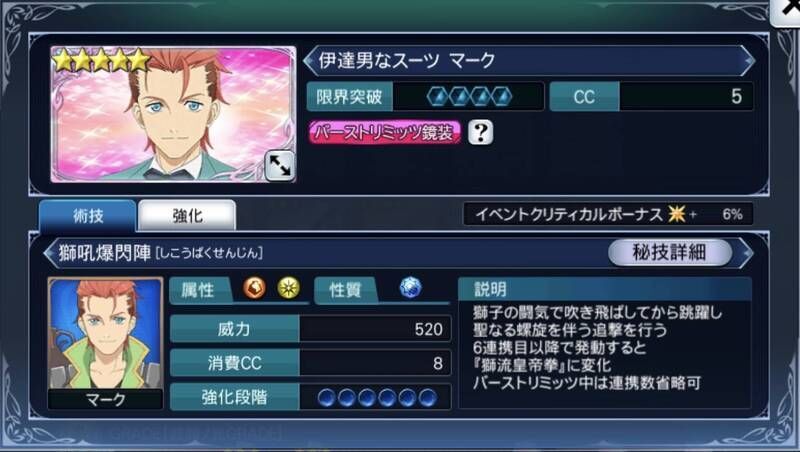Open the question mark help icon
800x452 pixels.
tap(481, 133)
